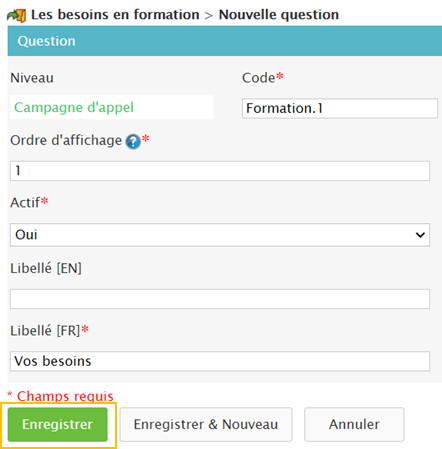442x449 pixels.
Task: Go back to Les besoins en formation breadcrumb
Action: (115, 15)
